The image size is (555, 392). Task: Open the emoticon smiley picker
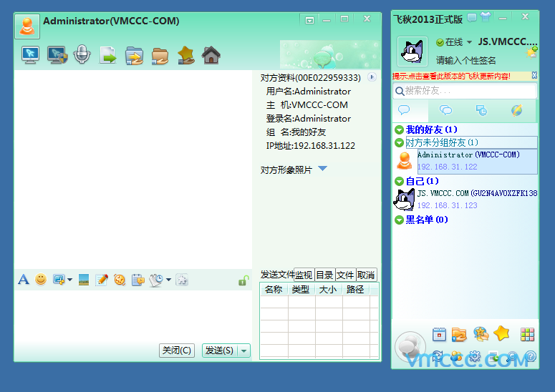tap(41, 280)
